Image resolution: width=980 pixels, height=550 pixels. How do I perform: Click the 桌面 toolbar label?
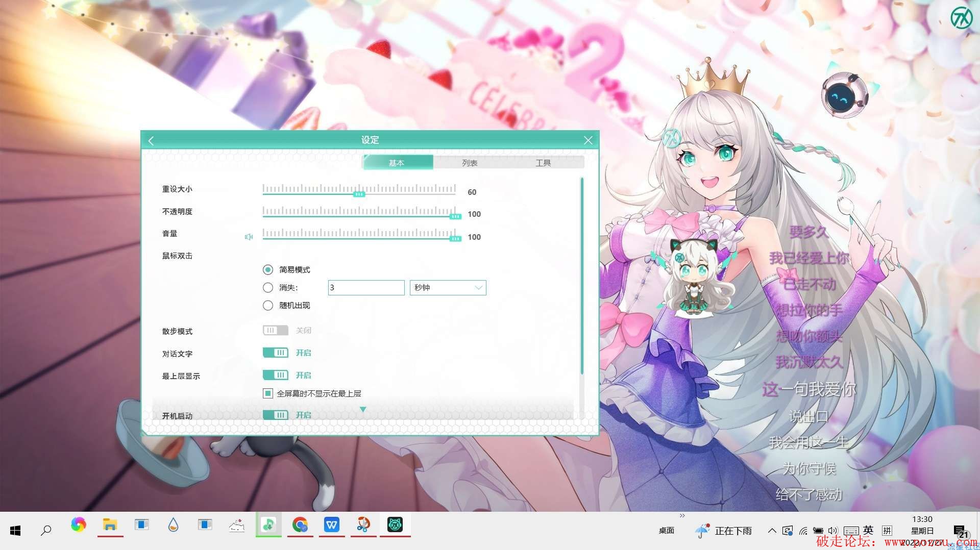(667, 531)
